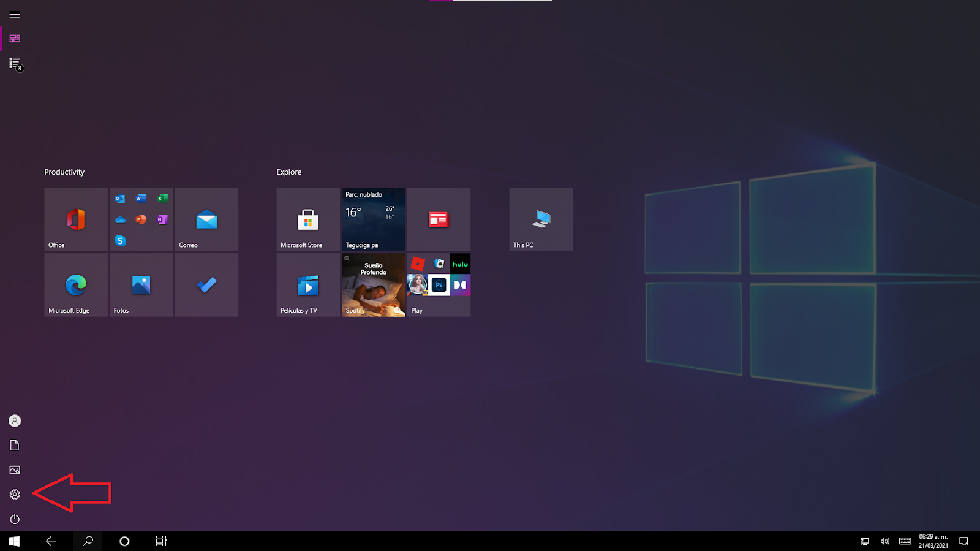Open Cortana circle on taskbar

pos(124,541)
